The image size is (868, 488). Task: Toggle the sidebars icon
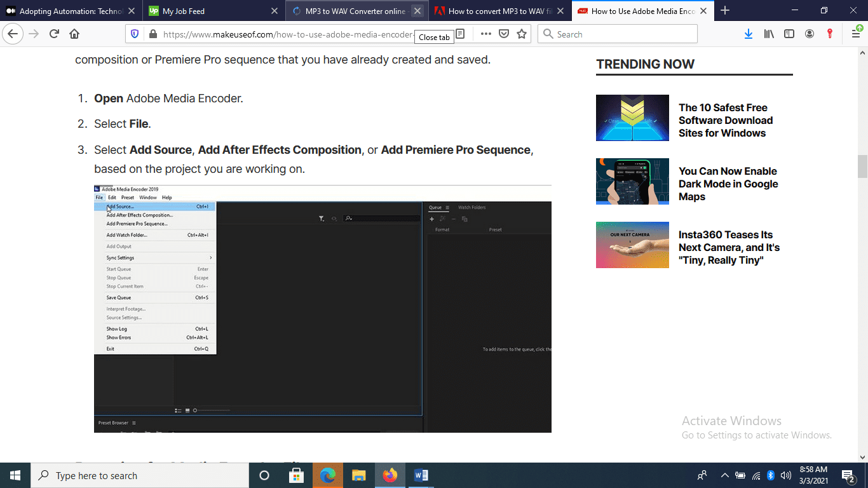pyautogui.click(x=789, y=34)
